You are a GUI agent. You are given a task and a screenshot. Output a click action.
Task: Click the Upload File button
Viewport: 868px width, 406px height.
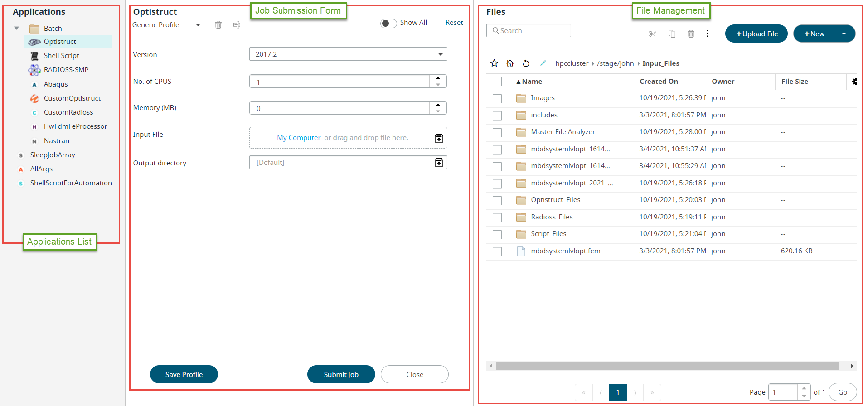coord(756,34)
